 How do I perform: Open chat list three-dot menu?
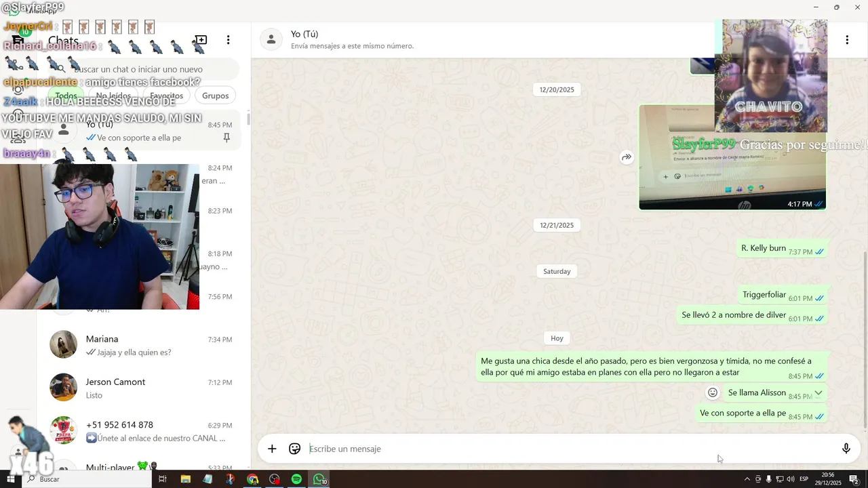coord(229,41)
